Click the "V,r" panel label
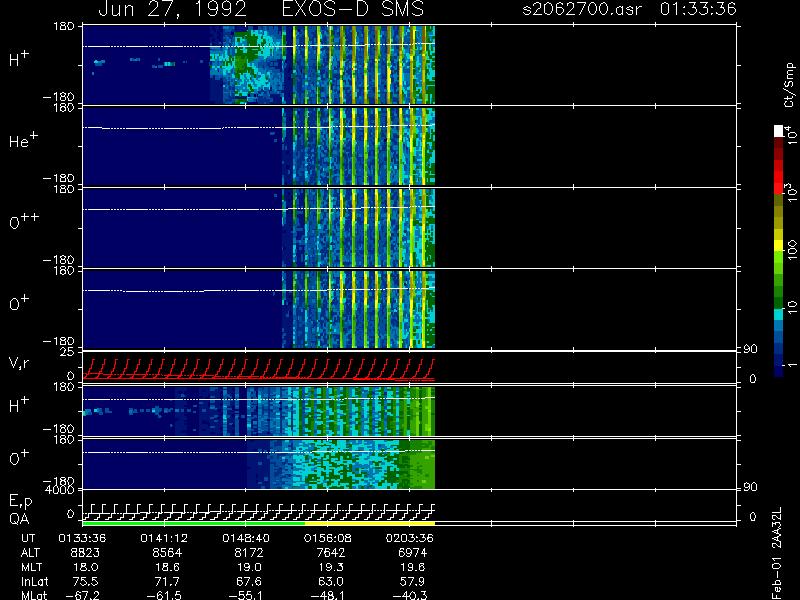This screenshot has width=800, height=600. [19, 363]
